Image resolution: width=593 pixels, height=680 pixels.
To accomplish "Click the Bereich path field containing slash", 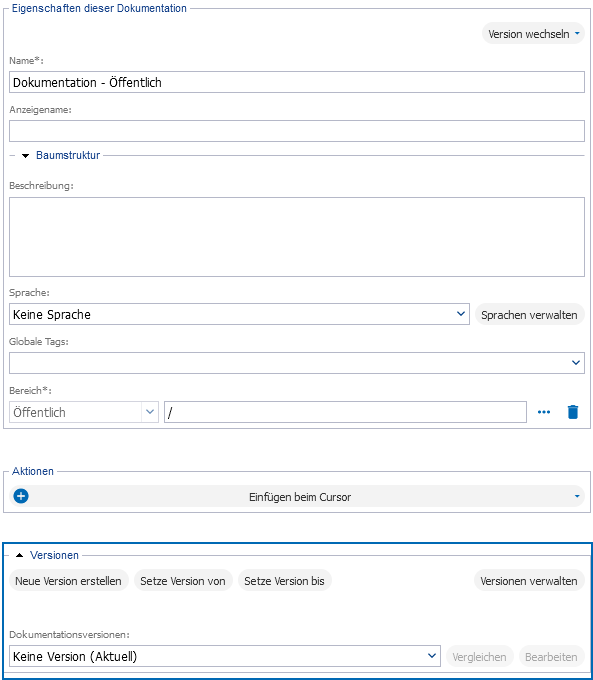I will (x=345, y=412).
